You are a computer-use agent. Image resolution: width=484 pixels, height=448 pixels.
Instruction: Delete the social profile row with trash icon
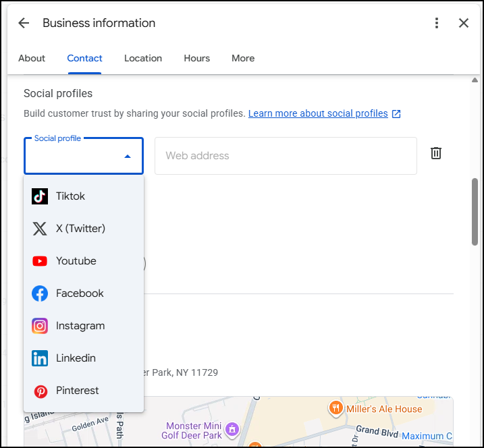tap(436, 153)
